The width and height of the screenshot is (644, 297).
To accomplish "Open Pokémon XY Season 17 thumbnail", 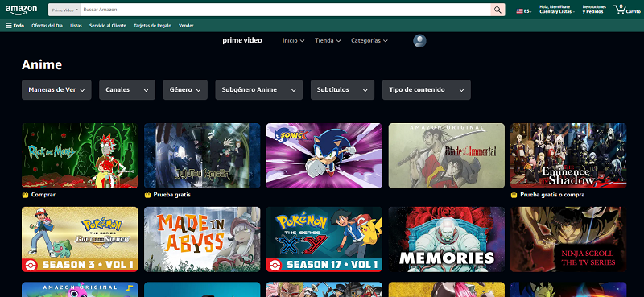I will (x=324, y=239).
